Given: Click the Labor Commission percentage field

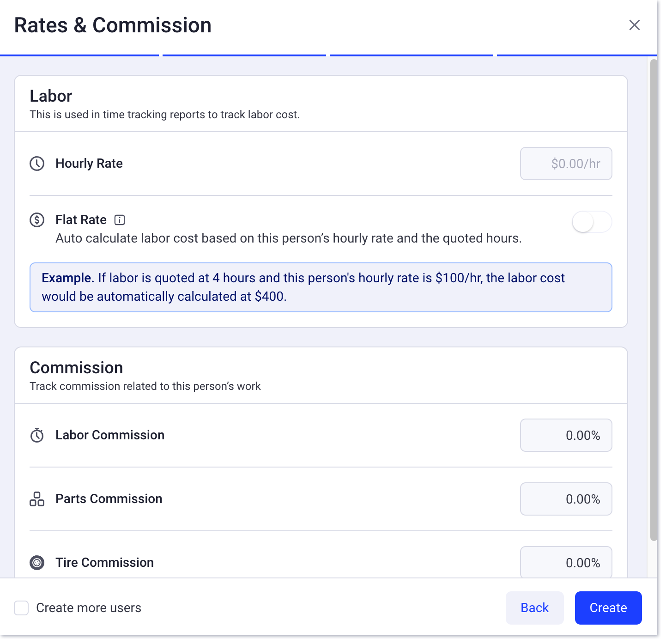Looking at the screenshot, I should 566,435.
